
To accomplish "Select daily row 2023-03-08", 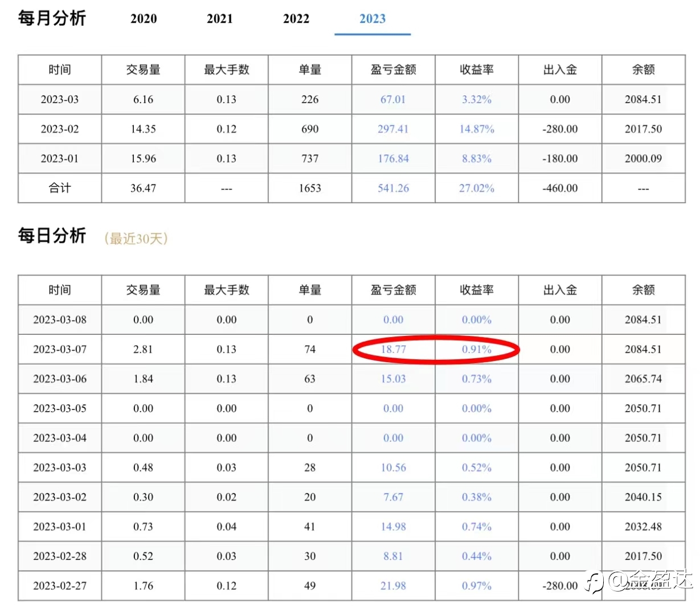I will click(351, 320).
